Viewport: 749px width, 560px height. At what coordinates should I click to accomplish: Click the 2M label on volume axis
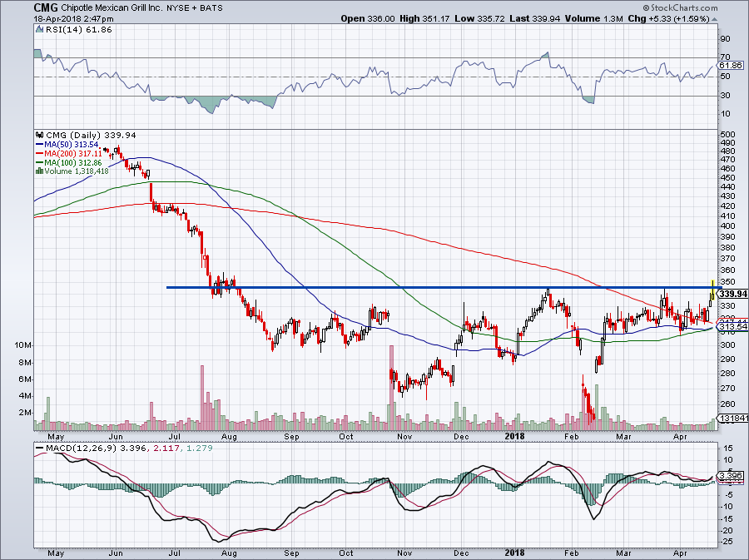[x=25, y=413]
